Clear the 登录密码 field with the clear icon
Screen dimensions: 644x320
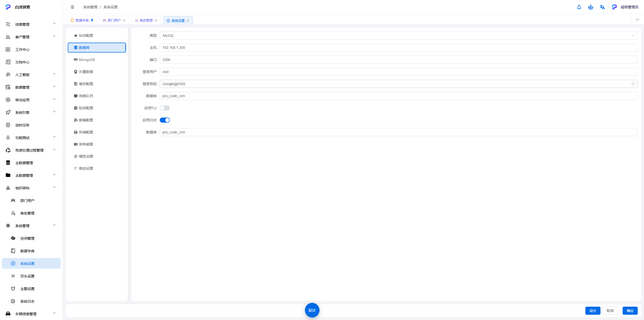633,84
